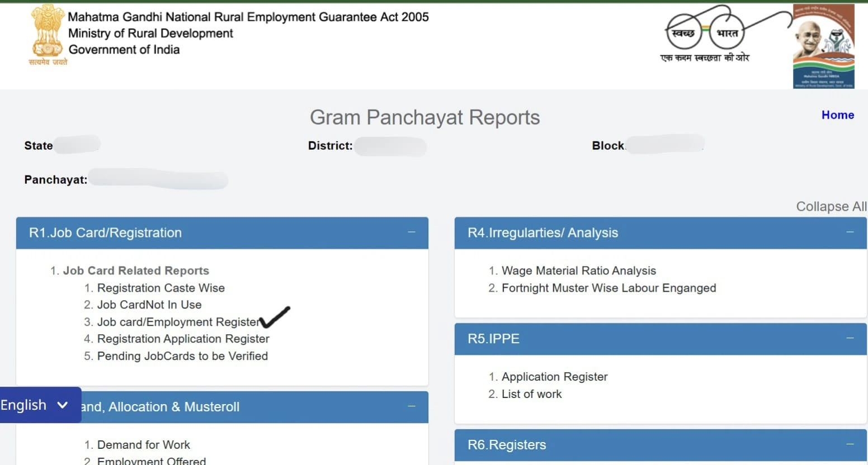Collapse the Allocation & Musteroll panel

(412, 406)
